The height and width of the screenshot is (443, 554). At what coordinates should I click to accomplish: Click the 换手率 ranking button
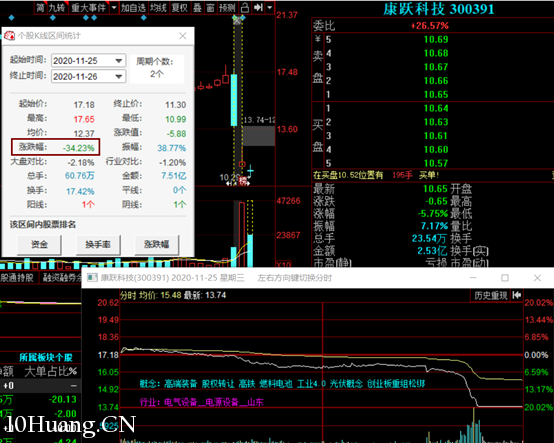[x=98, y=244]
